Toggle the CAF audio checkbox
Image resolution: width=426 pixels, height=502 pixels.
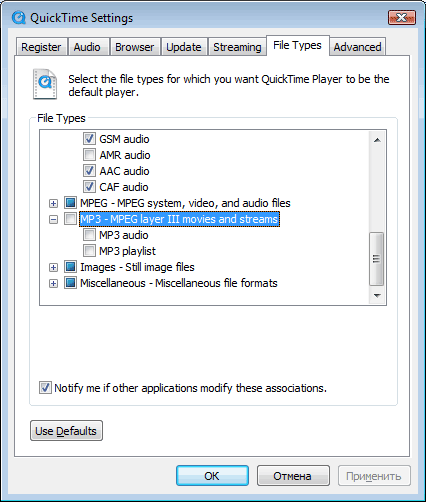coord(89,187)
